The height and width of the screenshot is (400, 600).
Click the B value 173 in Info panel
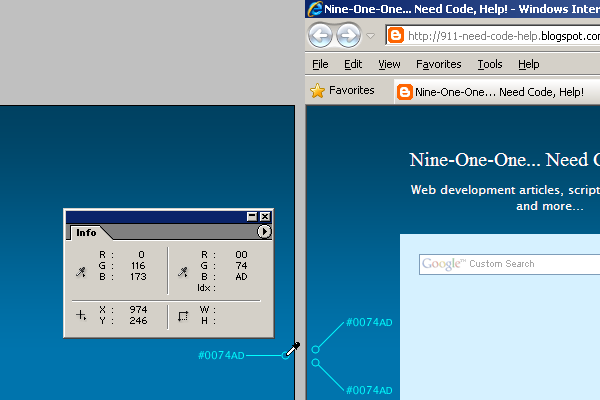[138, 276]
